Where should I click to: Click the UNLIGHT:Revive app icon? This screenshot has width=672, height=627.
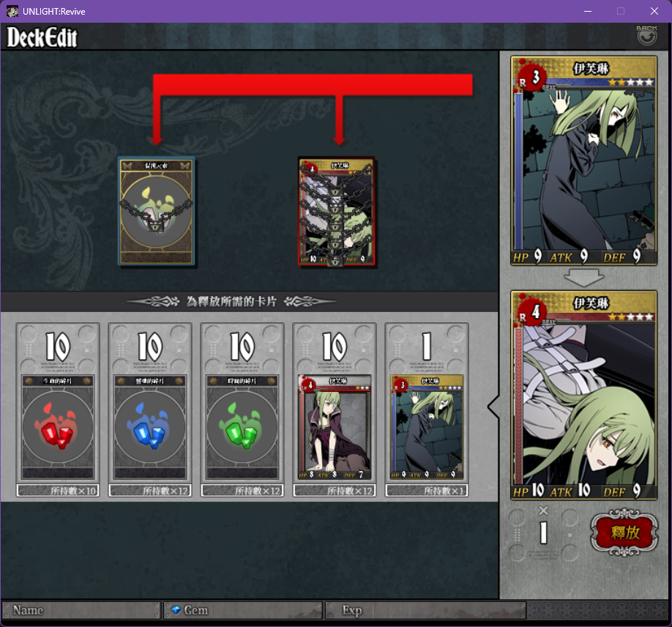point(12,11)
